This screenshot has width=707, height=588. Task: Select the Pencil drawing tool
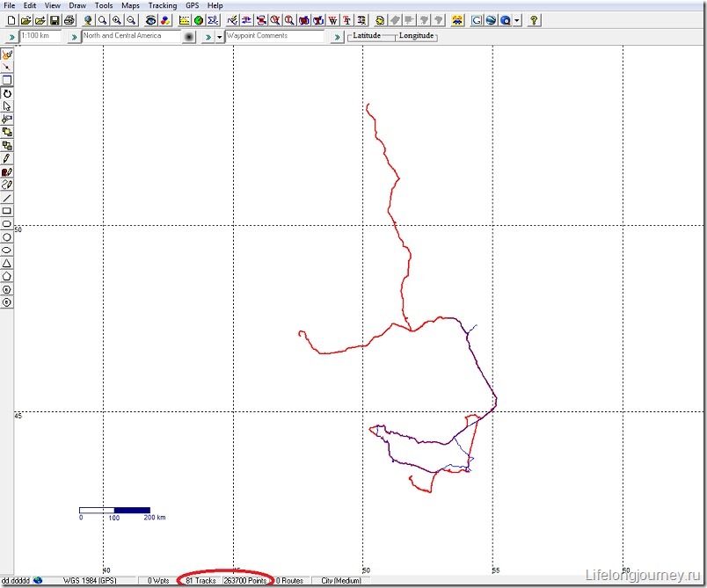coord(7,158)
